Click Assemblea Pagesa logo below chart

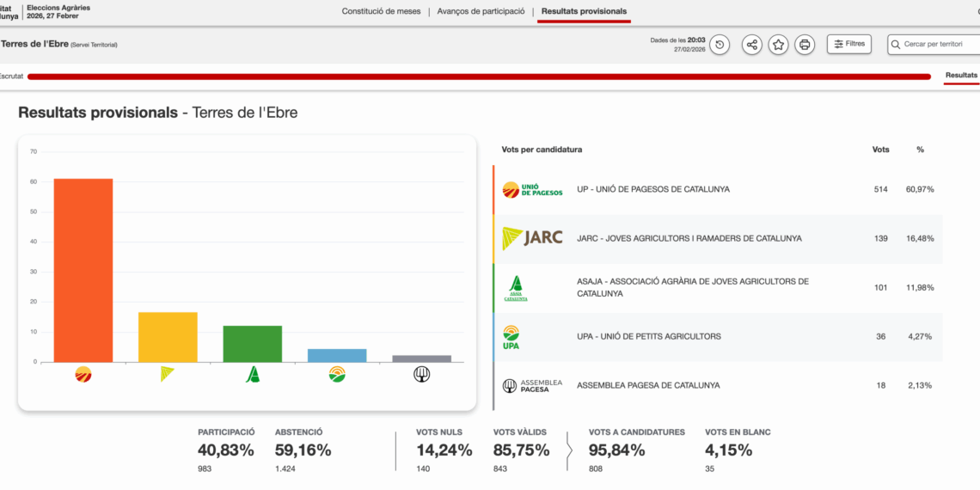coord(421,374)
